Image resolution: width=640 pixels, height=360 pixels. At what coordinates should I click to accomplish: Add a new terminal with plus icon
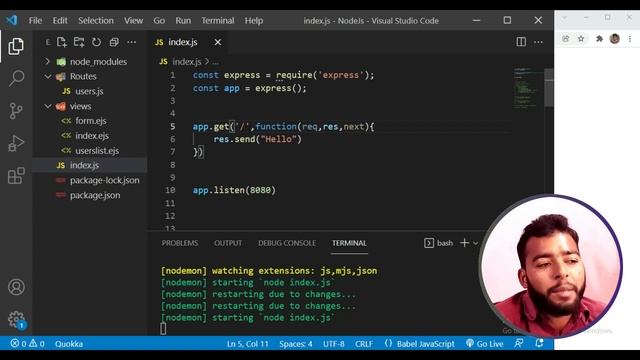pyautogui.click(x=464, y=243)
